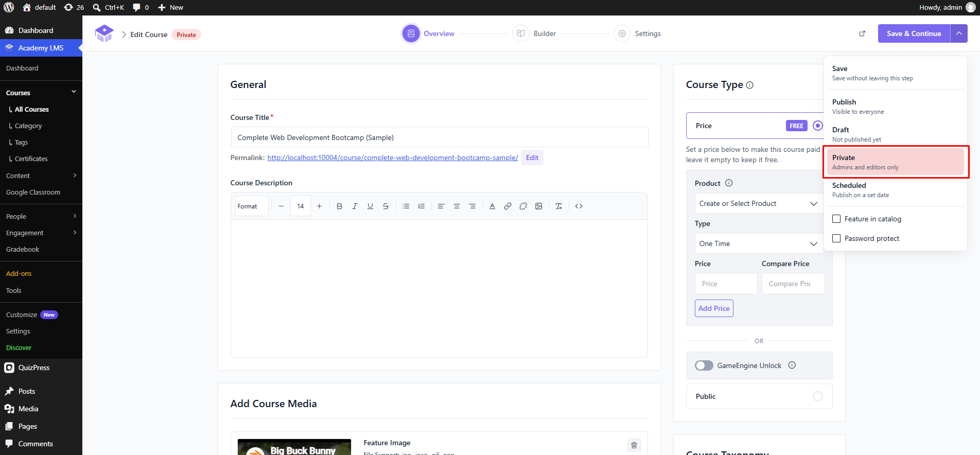Expand the Content sidebar submenu
980x455 pixels.
pos(75,176)
